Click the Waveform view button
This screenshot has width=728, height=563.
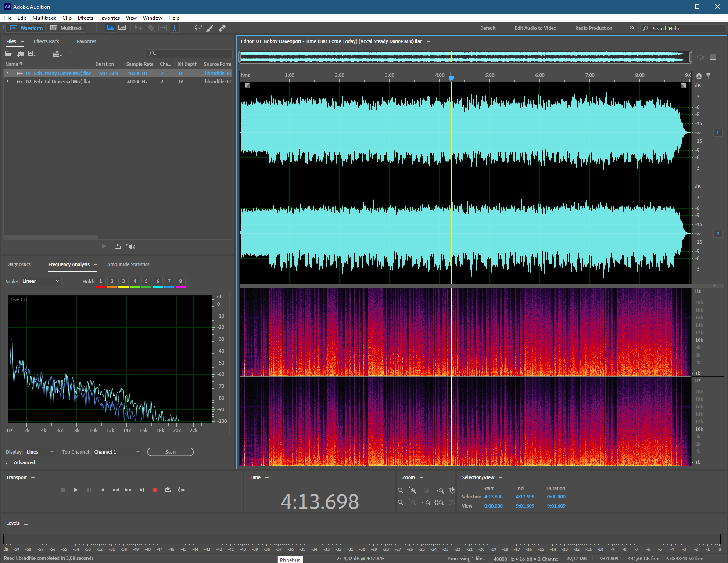[26, 28]
